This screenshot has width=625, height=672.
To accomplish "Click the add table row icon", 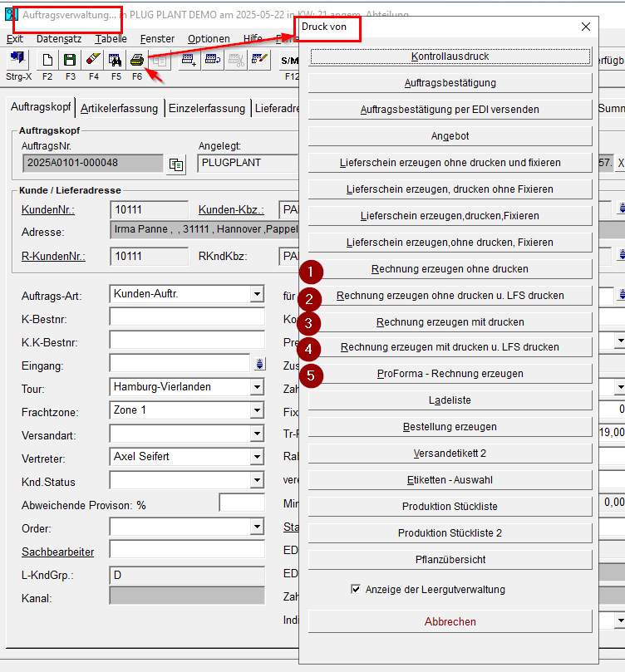I will 189,60.
